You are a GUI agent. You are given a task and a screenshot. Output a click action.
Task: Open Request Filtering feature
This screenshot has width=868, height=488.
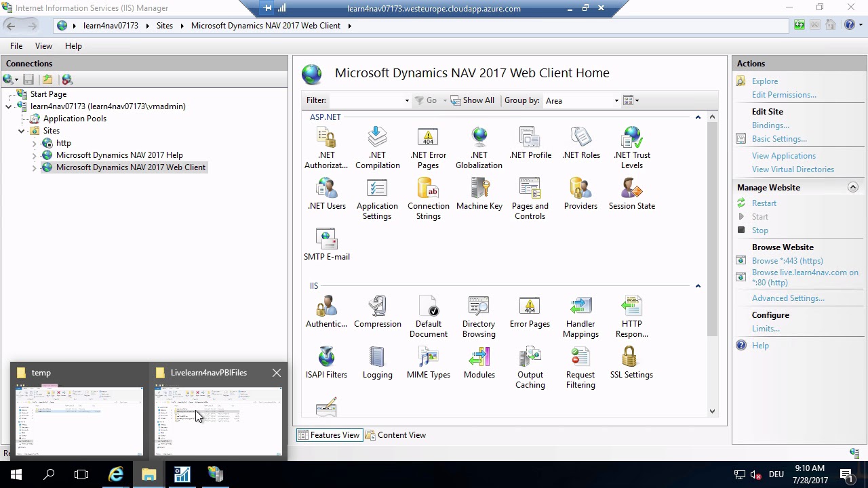click(580, 367)
